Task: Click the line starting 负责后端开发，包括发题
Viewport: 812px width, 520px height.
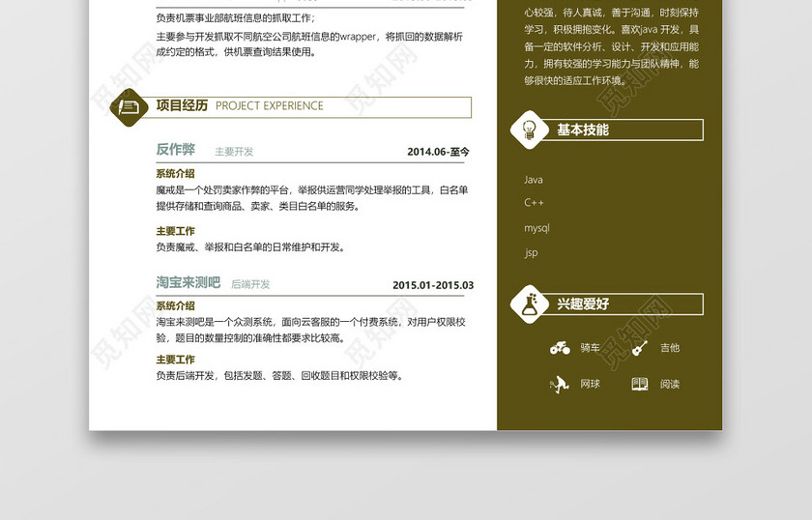Action: (x=279, y=375)
